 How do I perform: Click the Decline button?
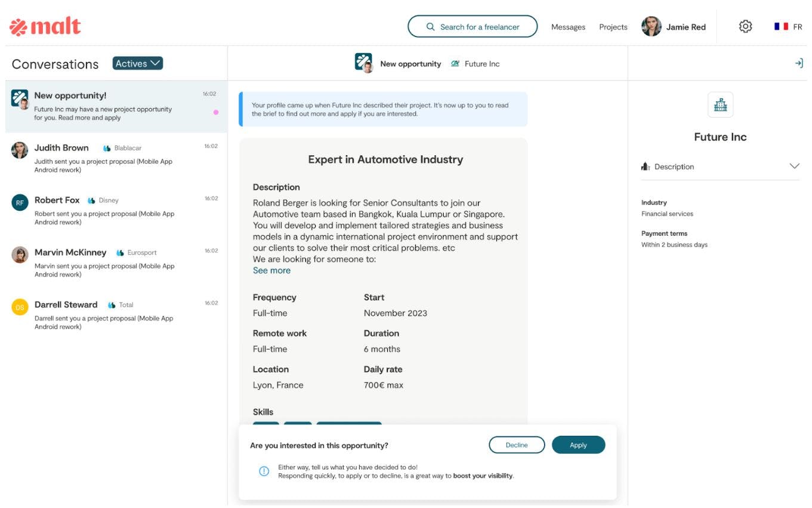(517, 445)
